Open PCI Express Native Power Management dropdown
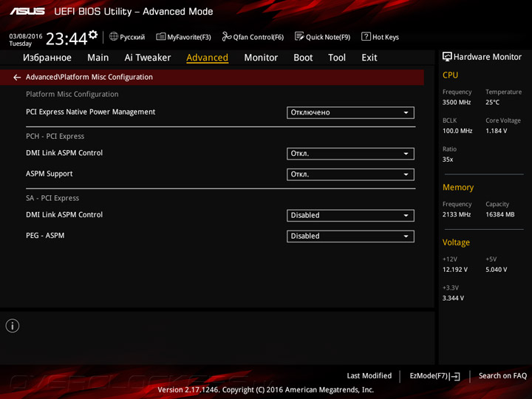Viewport: 532px width, 399px height. 350,112
